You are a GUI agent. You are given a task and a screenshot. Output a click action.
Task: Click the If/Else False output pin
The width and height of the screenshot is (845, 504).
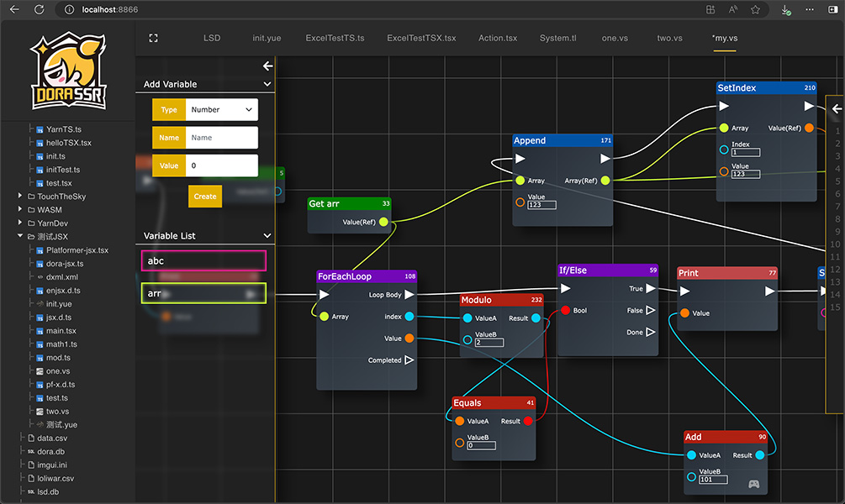pos(651,311)
